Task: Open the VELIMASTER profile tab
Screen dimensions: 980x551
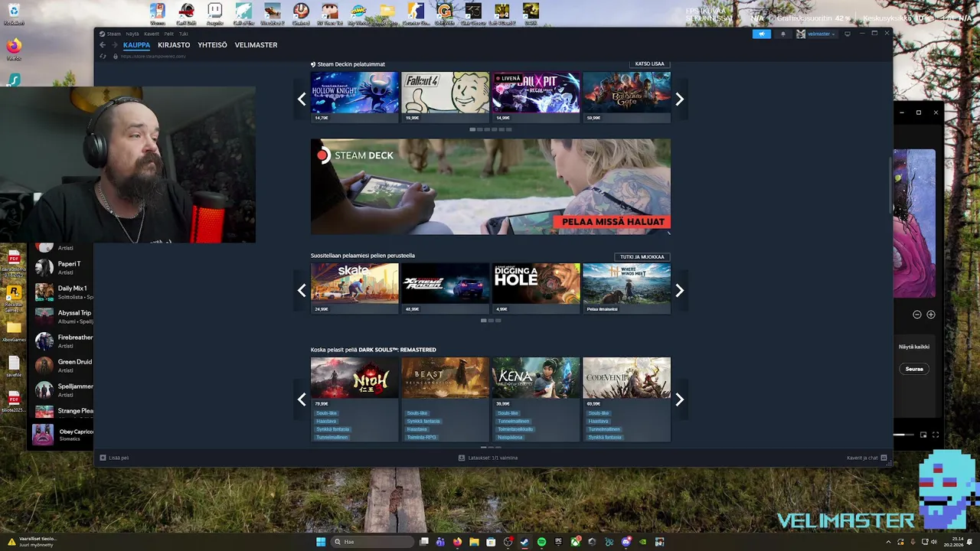Action: (x=256, y=45)
